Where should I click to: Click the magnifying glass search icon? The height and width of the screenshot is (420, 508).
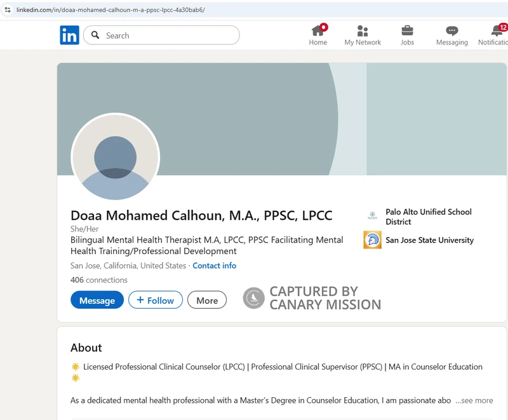tap(95, 35)
